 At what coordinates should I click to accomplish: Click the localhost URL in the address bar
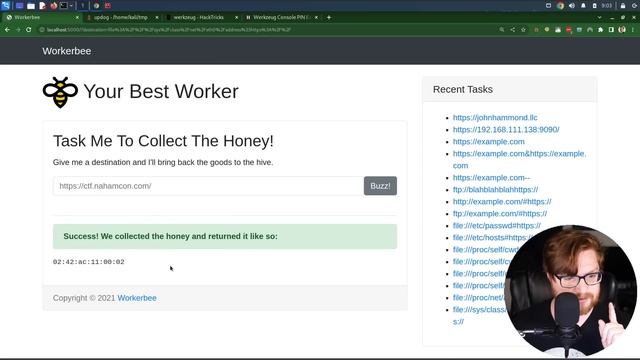169,30
